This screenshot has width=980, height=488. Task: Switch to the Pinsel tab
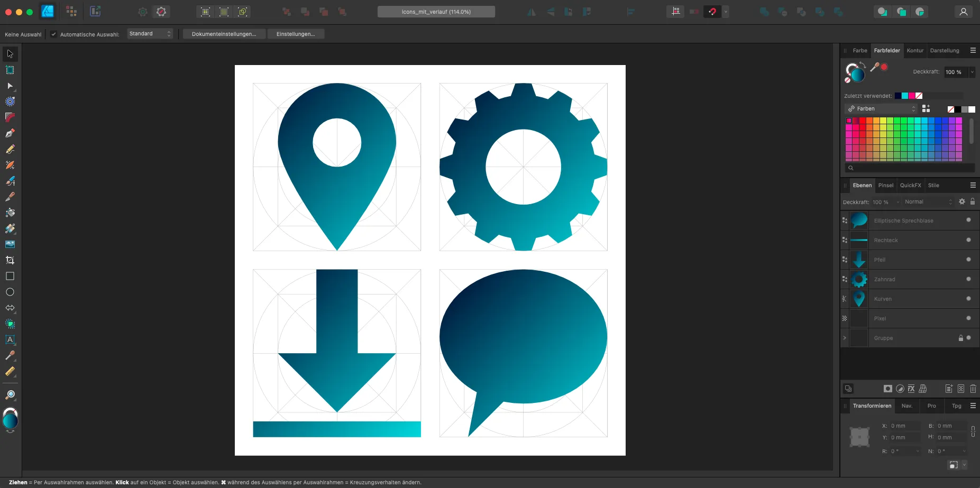pos(886,186)
